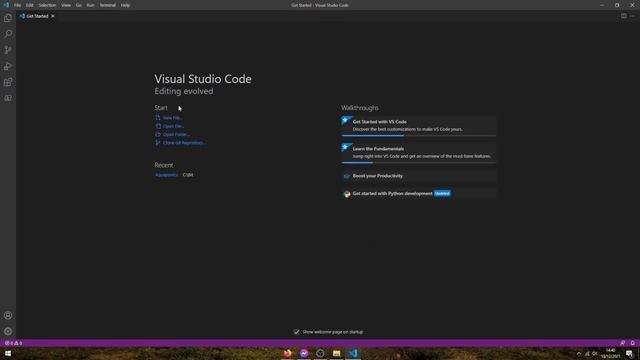Open the Terminal menu

point(107,5)
